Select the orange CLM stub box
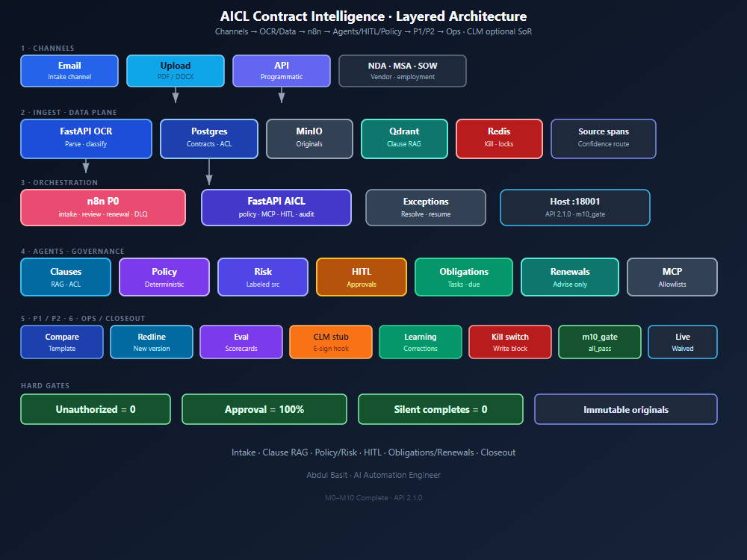The image size is (747, 560). coord(331,342)
